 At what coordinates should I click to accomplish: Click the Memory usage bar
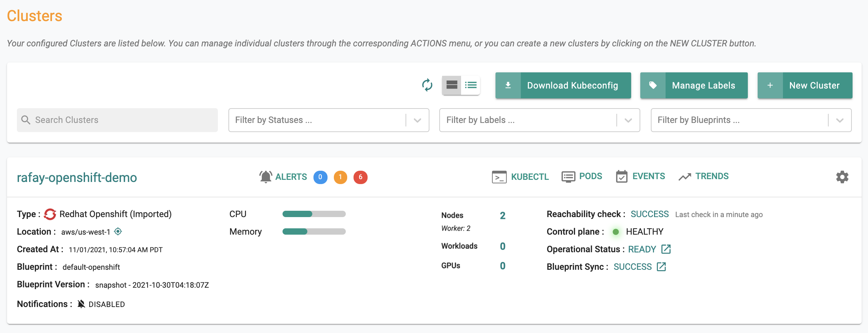pos(314,231)
